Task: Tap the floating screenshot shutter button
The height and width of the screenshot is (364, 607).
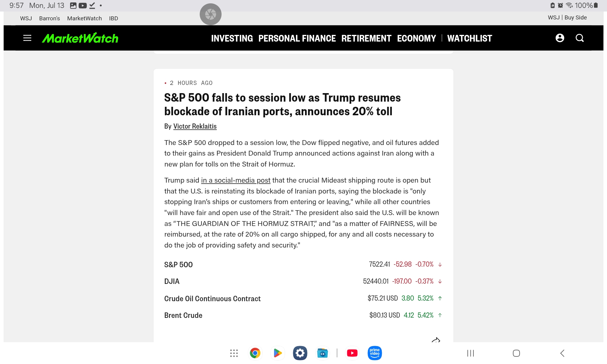Action: click(211, 14)
